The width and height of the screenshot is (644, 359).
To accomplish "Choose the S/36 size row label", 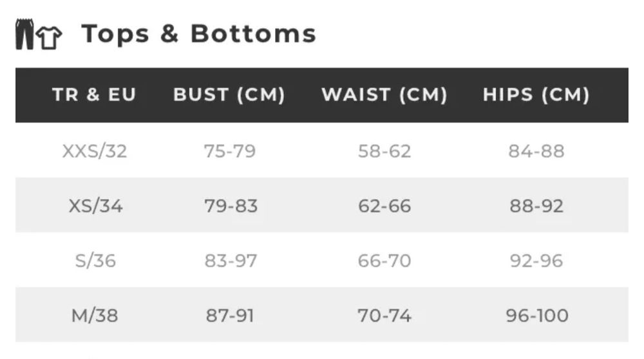I will pyautogui.click(x=95, y=261).
